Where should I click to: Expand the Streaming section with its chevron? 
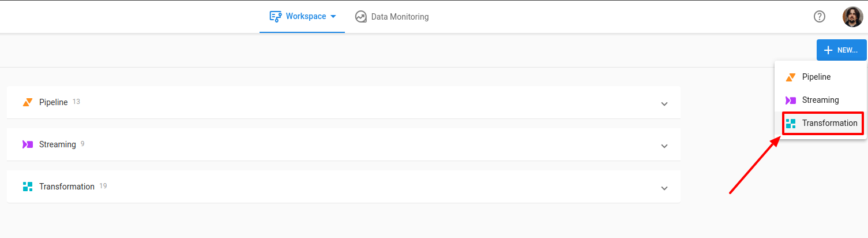click(x=664, y=146)
